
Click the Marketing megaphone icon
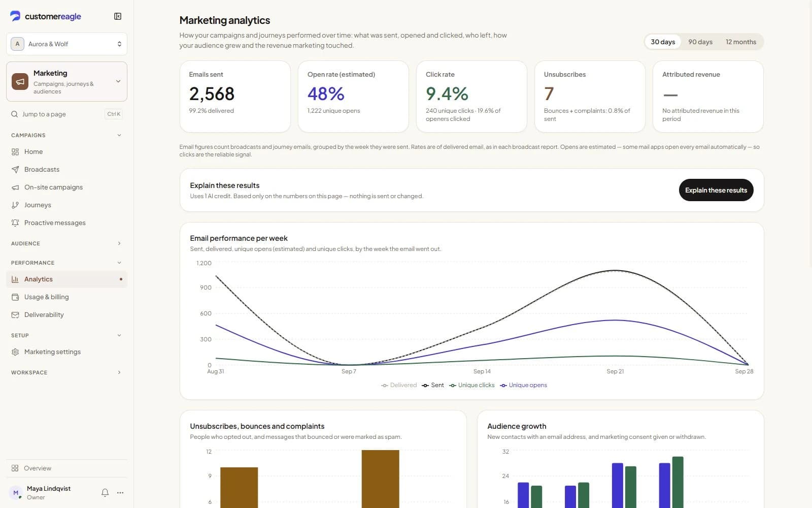coord(20,81)
